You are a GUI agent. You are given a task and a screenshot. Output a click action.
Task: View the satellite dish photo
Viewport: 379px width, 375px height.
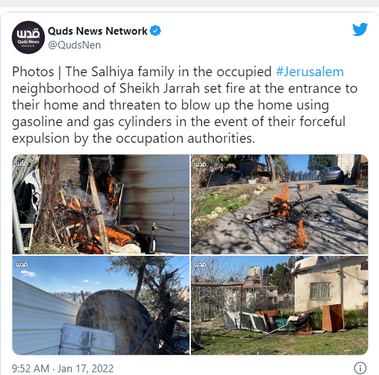(101, 305)
